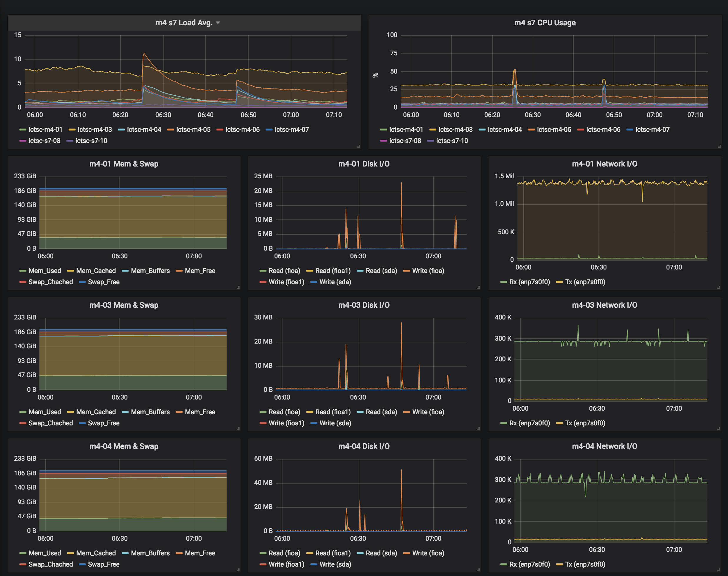Open the m4 s7 Load Avg. panel dropdown
Screen dimensions: 728x576
(x=217, y=23)
